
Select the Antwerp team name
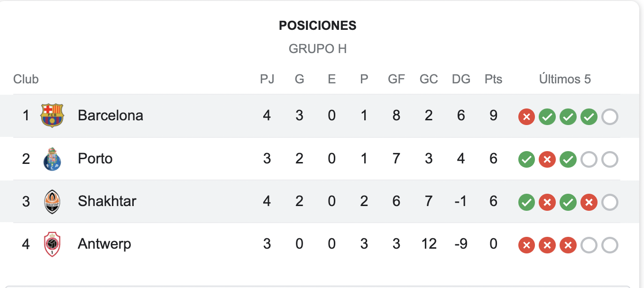coord(104,244)
